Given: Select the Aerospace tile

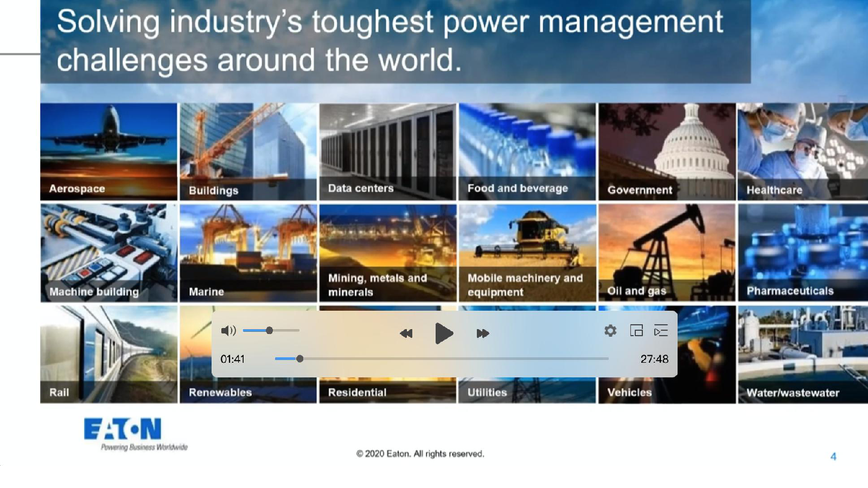Looking at the screenshot, I should pyautogui.click(x=108, y=152).
